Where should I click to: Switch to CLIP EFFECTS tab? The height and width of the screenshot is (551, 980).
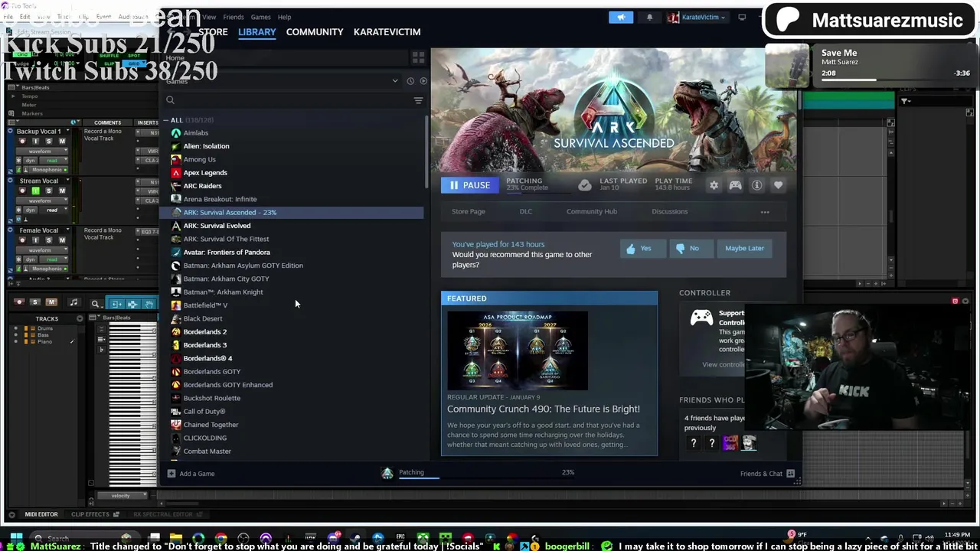click(x=90, y=514)
